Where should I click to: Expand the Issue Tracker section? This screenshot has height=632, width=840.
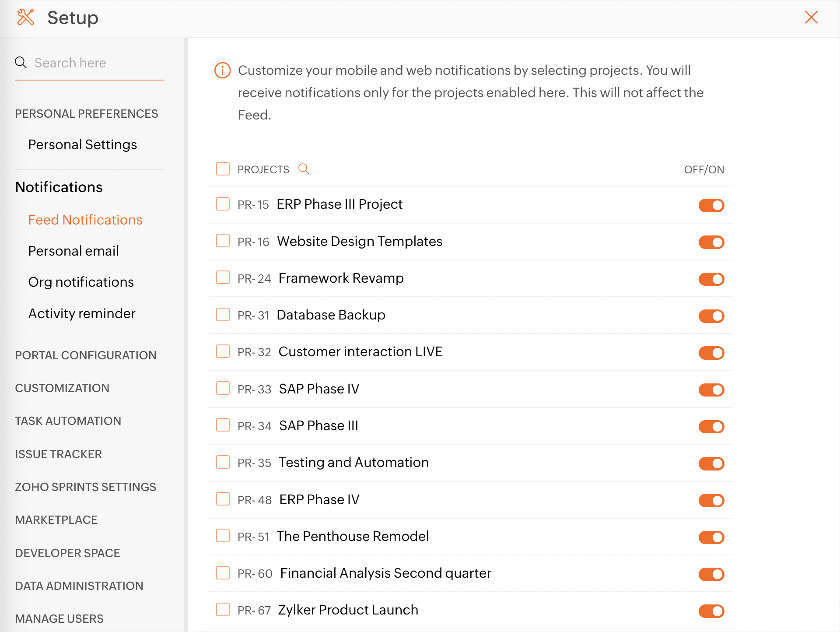coord(59,454)
